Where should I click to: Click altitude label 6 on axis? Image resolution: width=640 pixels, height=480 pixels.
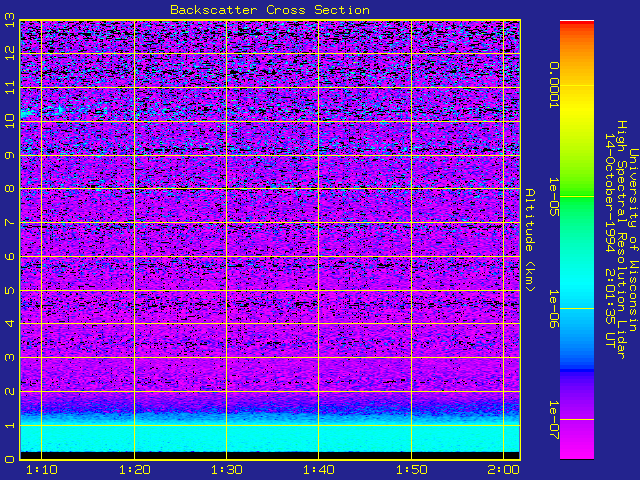point(9,256)
